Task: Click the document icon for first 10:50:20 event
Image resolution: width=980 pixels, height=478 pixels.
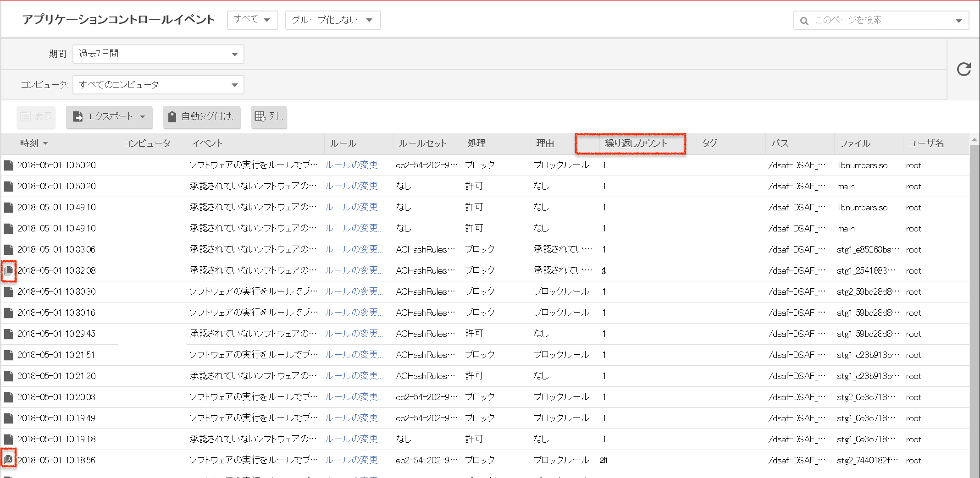Action: 8,165
